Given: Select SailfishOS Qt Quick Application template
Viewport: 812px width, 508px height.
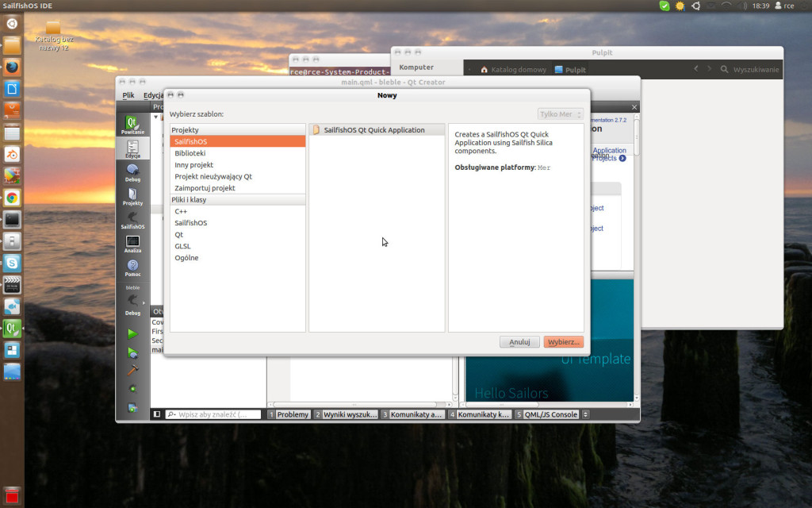Looking at the screenshot, I should coord(373,130).
